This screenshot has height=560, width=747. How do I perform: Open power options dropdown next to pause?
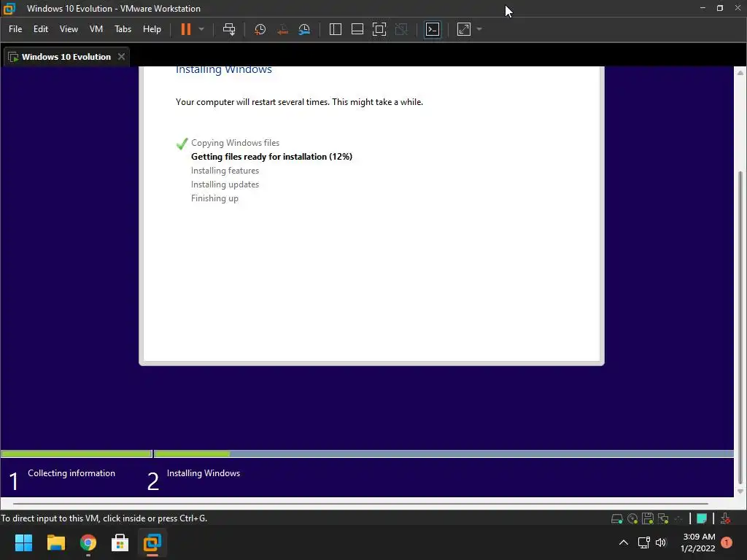201,29
